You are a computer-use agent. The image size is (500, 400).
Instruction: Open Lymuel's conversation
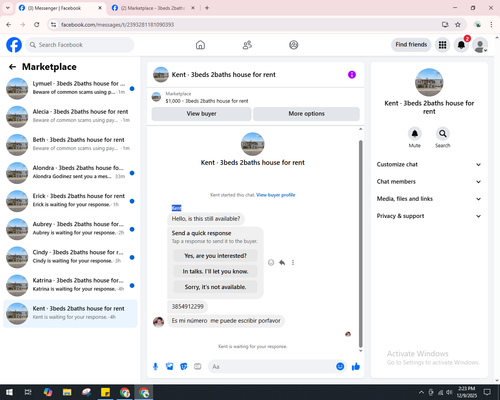(x=70, y=89)
